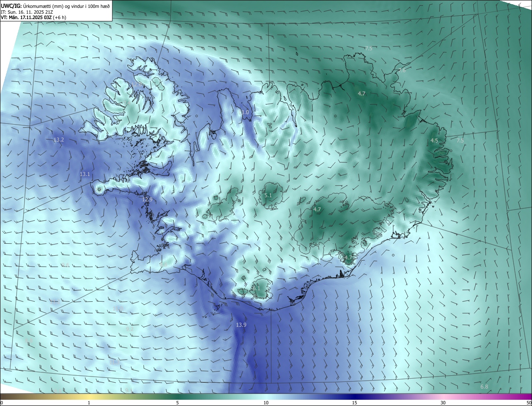532x406 pixels.
Task: Select the 13.0 value label on the map
Action: 244,112
